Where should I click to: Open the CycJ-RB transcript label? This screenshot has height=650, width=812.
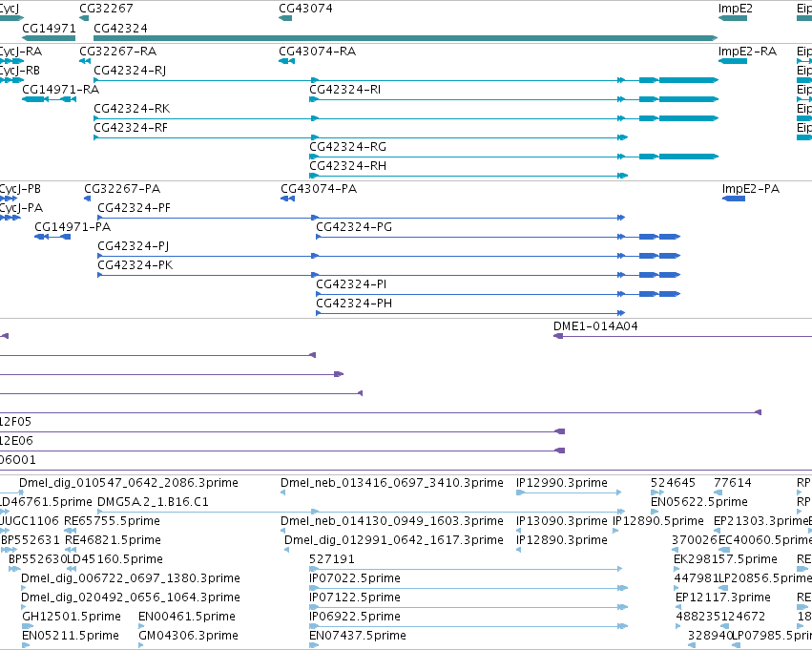click(x=20, y=71)
